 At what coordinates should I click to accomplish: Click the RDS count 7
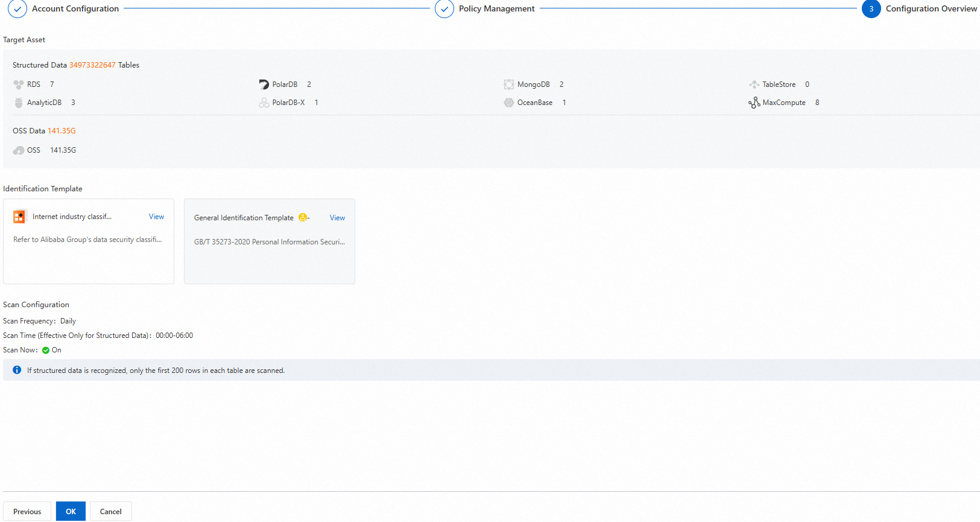point(52,84)
